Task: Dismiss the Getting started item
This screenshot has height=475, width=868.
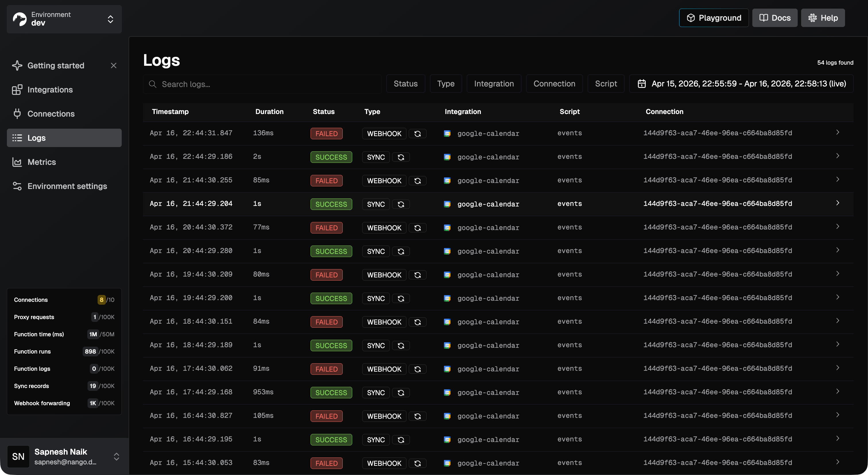Action: tap(114, 65)
